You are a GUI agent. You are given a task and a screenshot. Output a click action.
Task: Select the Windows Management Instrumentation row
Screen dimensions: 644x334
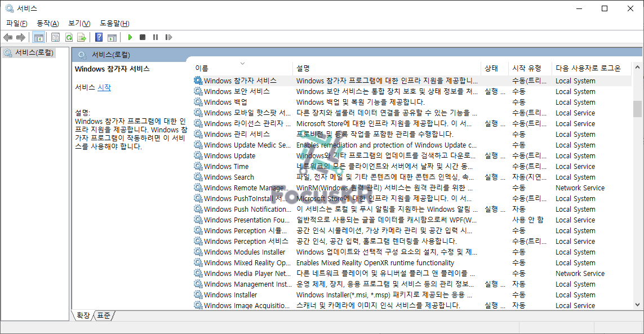coord(412,284)
